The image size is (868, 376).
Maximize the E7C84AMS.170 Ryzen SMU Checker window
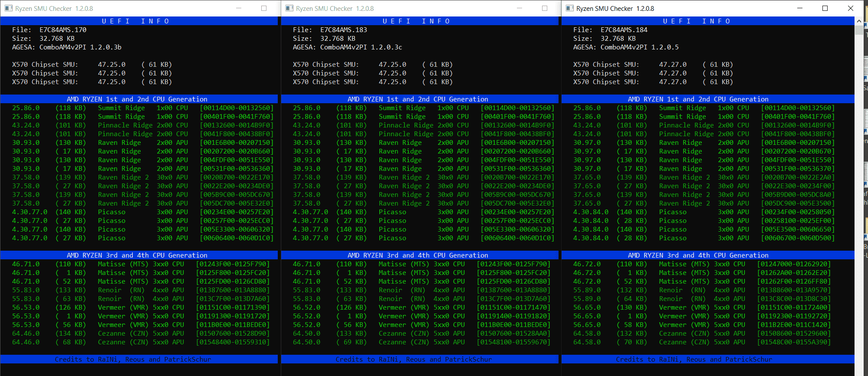click(264, 8)
